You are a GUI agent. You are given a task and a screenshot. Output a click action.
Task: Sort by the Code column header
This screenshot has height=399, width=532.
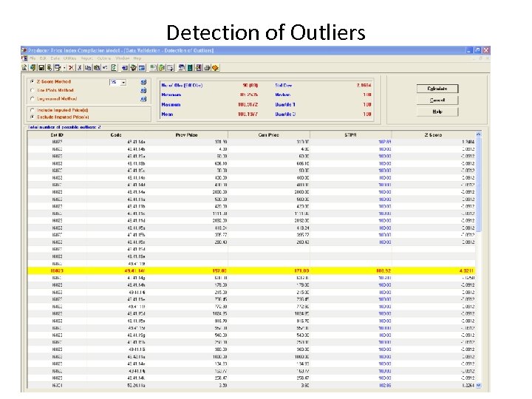[116, 134]
